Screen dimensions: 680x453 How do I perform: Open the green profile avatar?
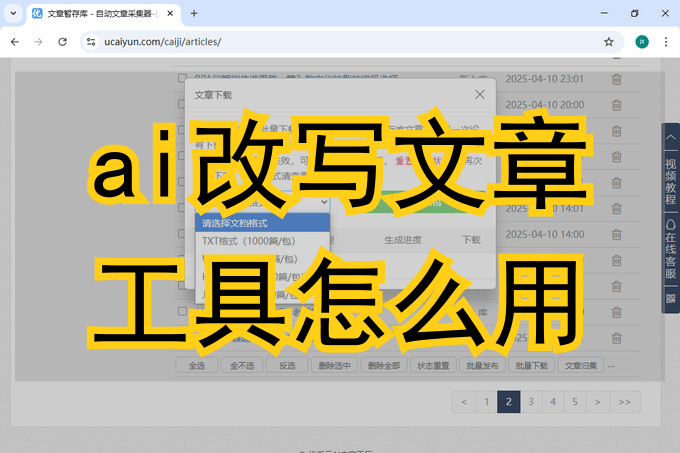tap(642, 42)
